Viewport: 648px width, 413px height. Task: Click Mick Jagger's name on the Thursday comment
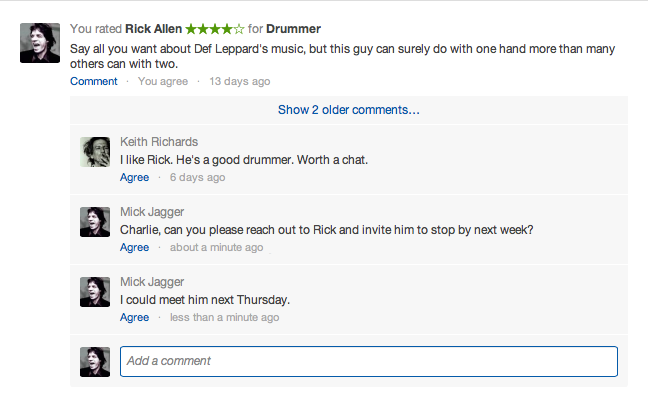[x=152, y=282]
